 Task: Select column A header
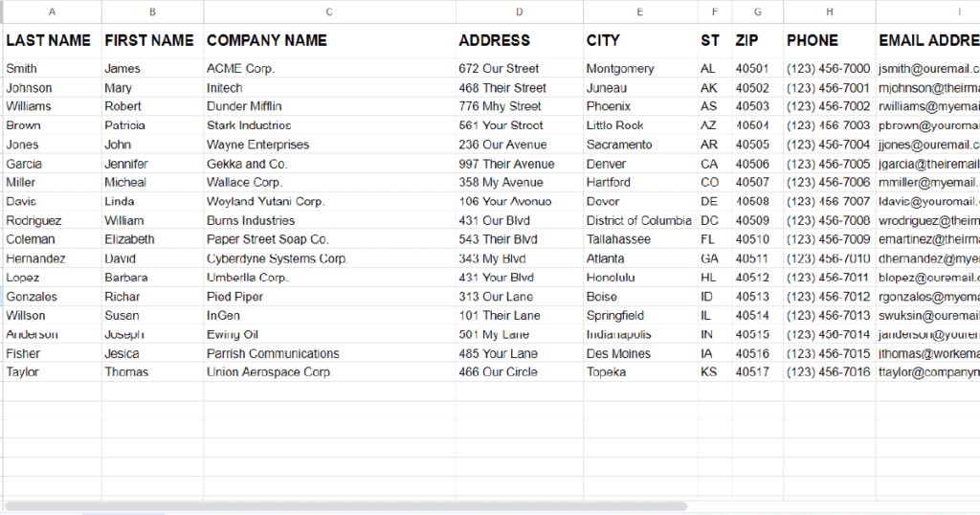click(52, 11)
